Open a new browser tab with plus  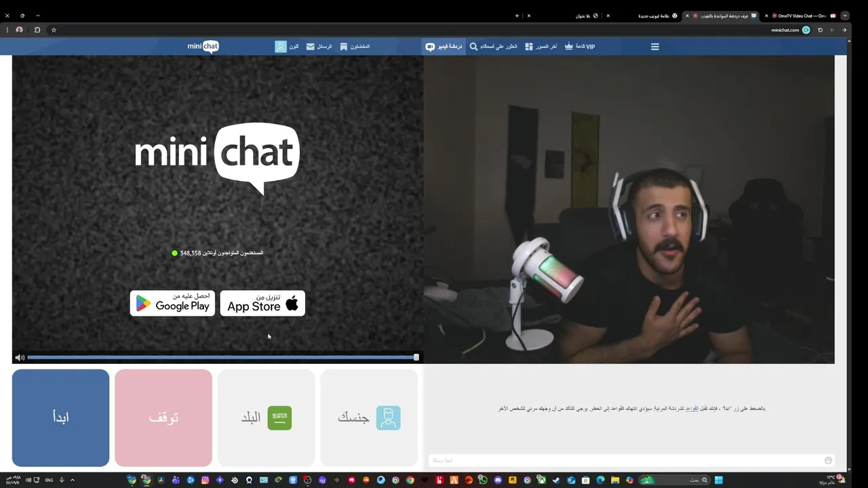[517, 16]
